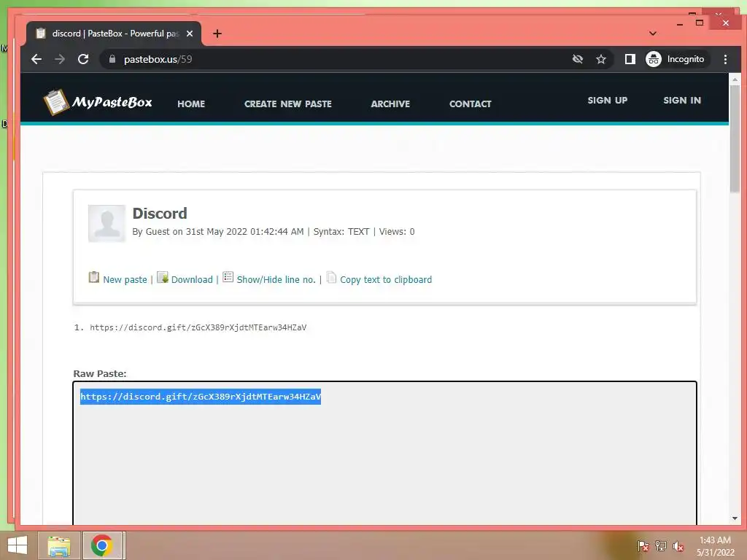Click the network tray icon
The width and height of the screenshot is (747, 560).
661,545
